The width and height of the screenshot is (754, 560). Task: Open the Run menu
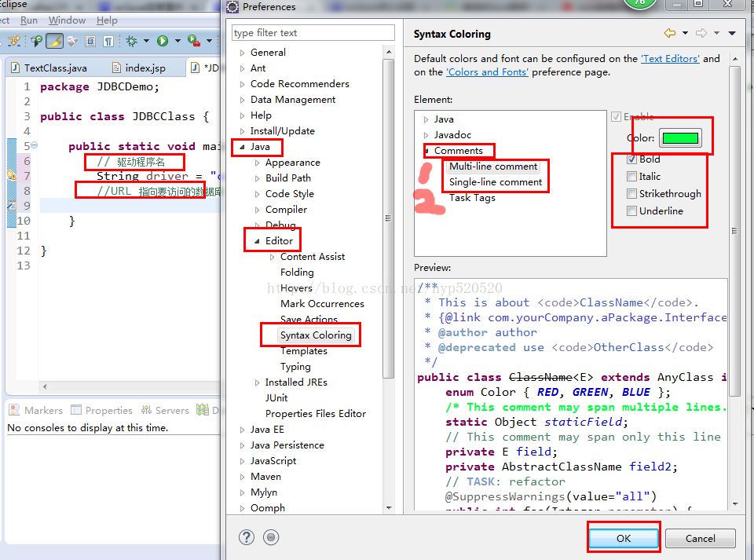coord(29,20)
